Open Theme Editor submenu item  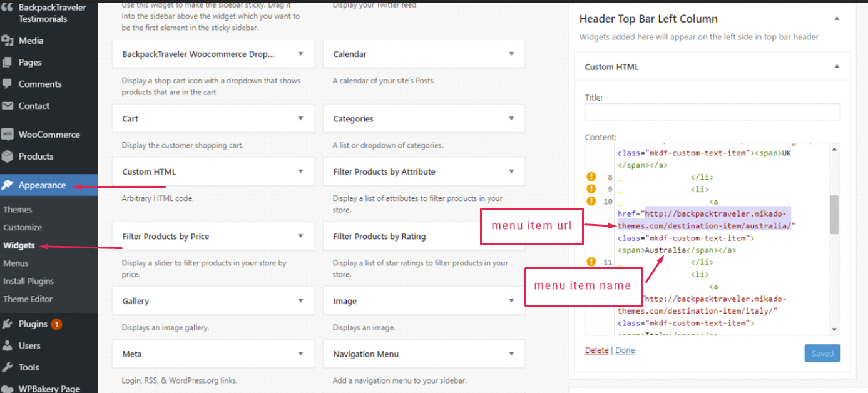(28, 299)
